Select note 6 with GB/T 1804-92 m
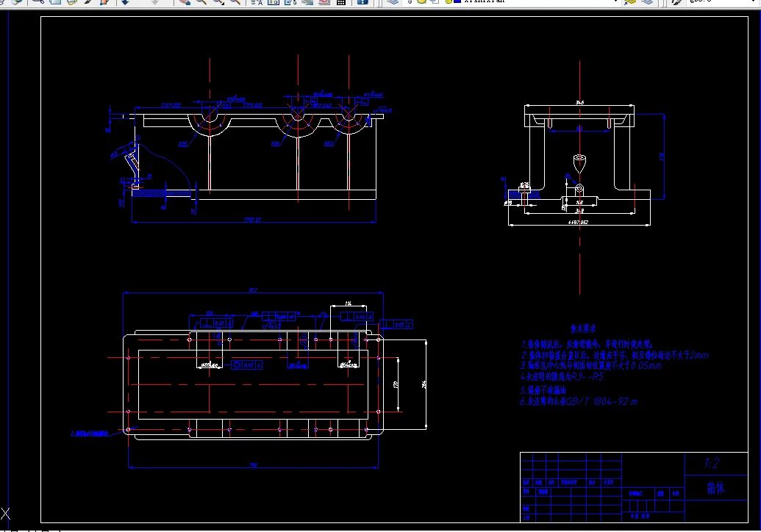 579,401
